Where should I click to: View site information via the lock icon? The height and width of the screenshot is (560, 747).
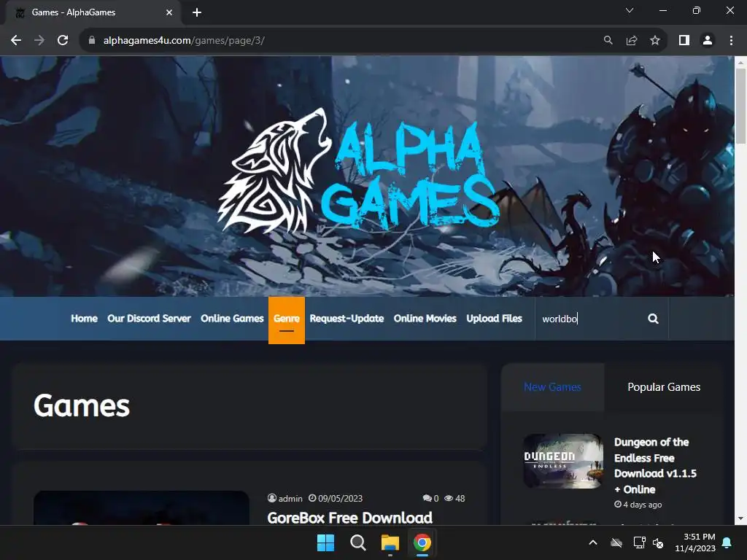coord(92,41)
